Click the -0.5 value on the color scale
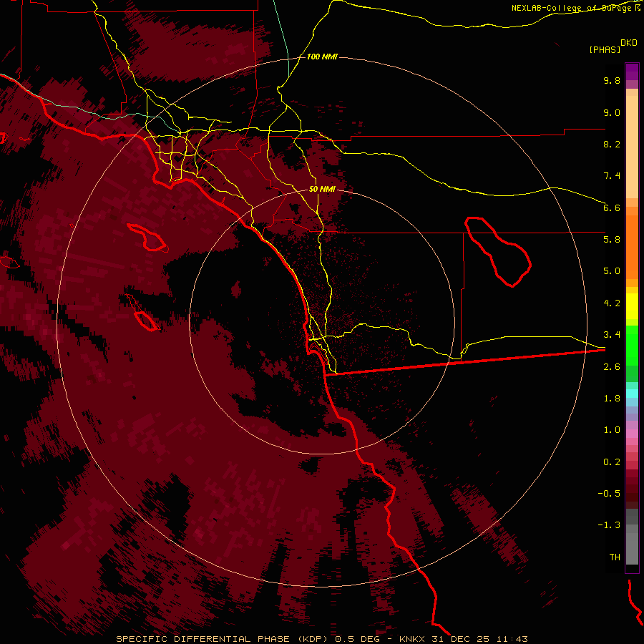The image size is (644, 644). (609, 494)
